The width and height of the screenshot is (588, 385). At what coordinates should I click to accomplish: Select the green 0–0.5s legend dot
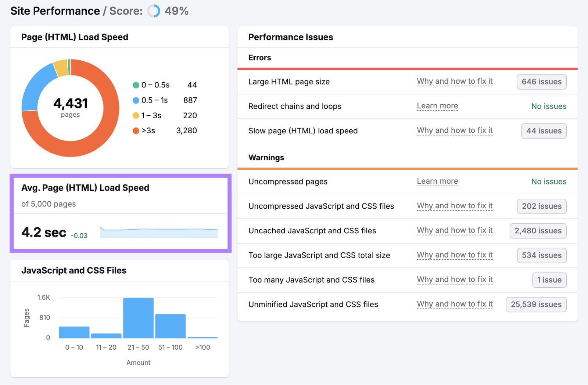(135, 85)
